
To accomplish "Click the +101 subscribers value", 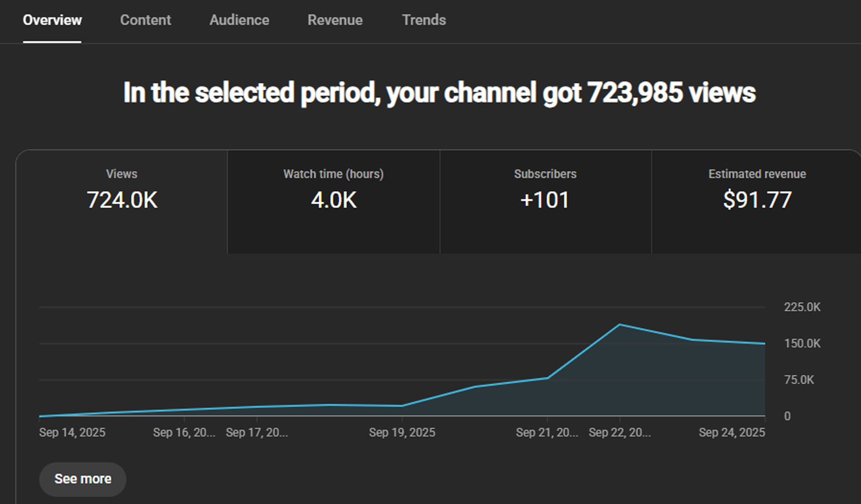I will click(545, 200).
